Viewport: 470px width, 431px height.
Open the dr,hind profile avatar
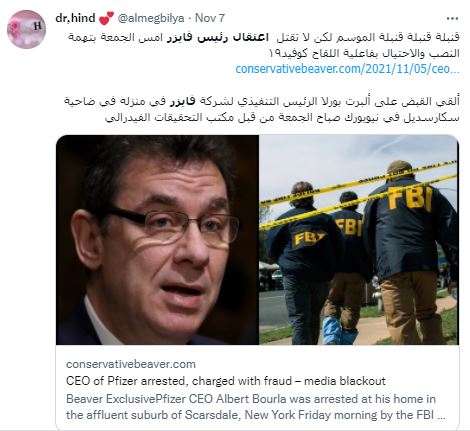[x=26, y=29]
